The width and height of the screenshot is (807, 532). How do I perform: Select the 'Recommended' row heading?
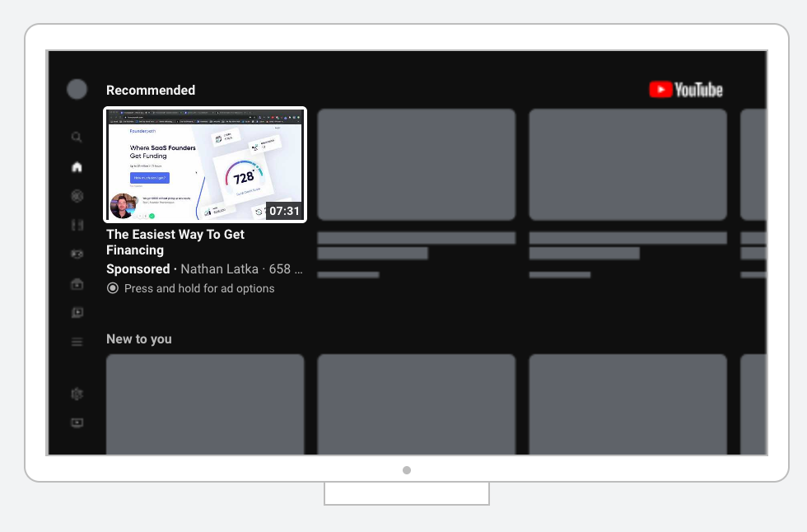point(150,90)
